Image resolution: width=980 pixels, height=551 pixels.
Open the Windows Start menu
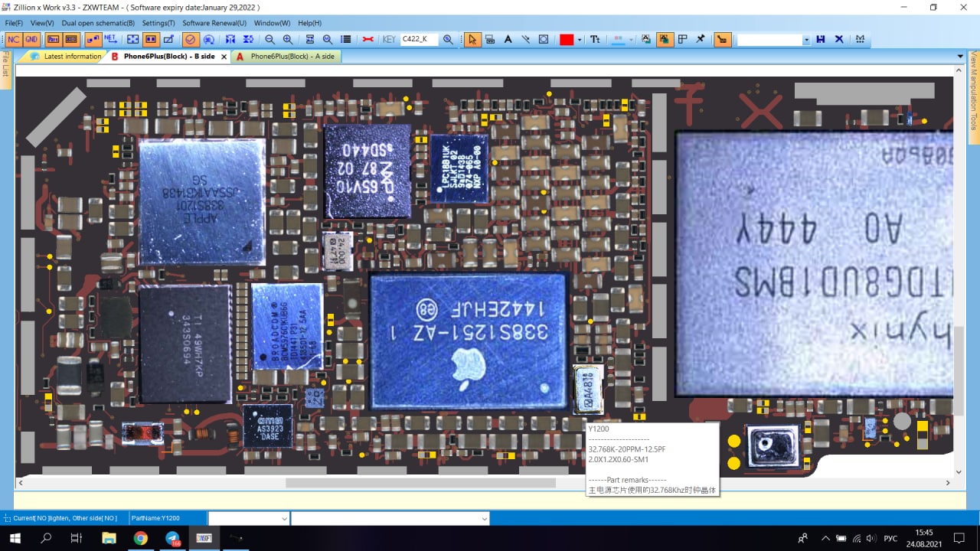15,538
